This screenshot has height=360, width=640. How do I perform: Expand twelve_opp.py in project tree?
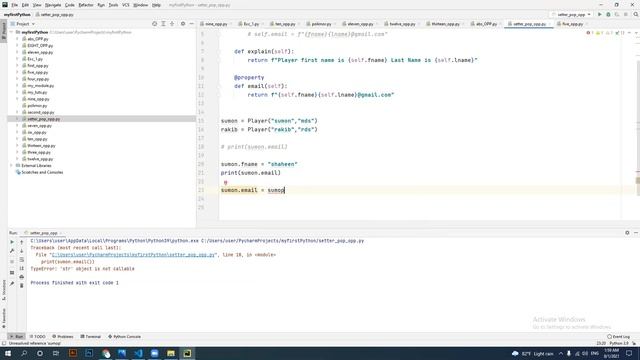click(17, 159)
